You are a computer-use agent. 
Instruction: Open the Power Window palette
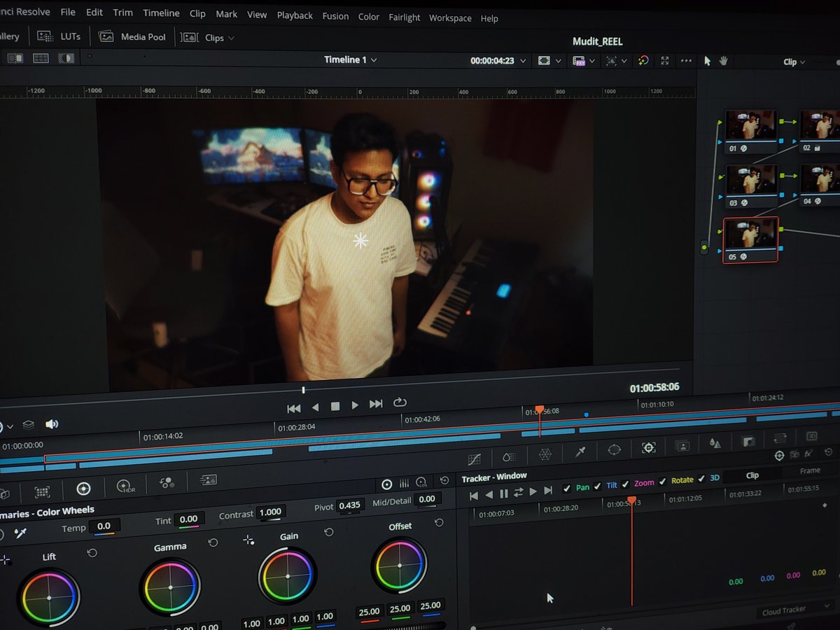pyautogui.click(x=614, y=450)
